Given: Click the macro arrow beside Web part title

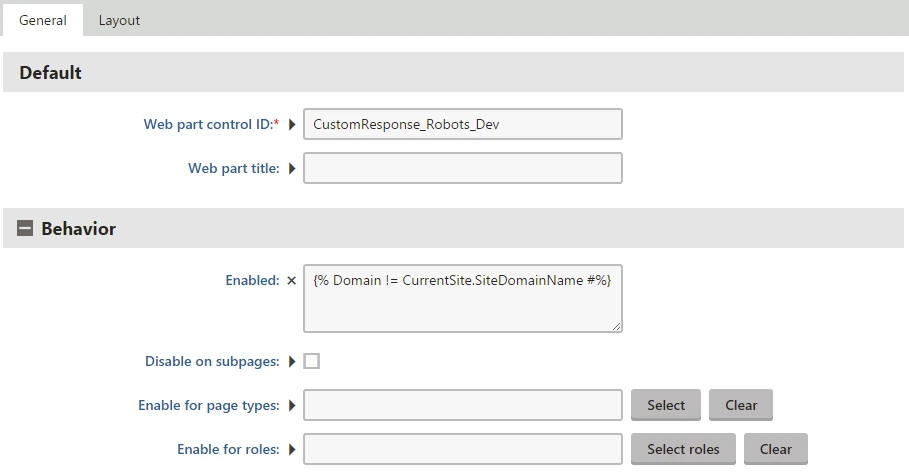Looking at the screenshot, I should (x=292, y=168).
